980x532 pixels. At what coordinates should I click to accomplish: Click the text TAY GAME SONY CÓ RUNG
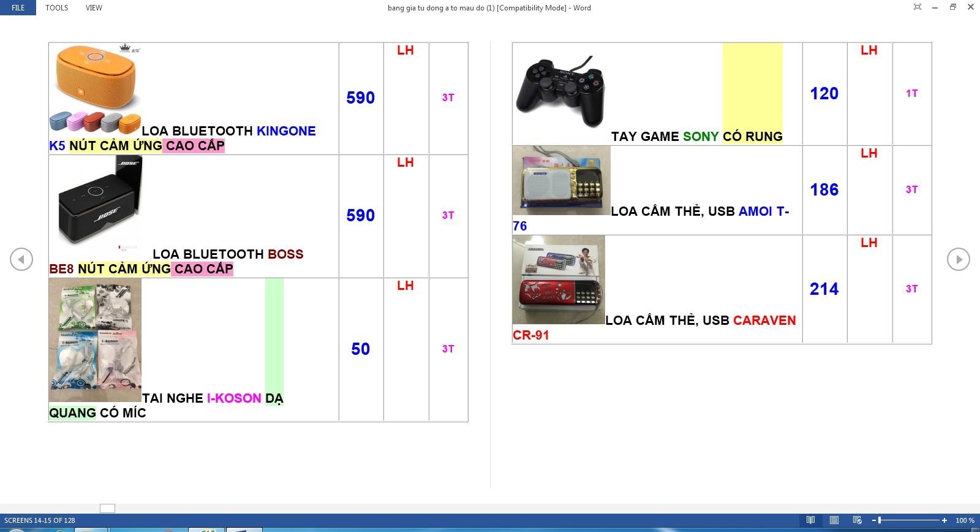coord(697,136)
